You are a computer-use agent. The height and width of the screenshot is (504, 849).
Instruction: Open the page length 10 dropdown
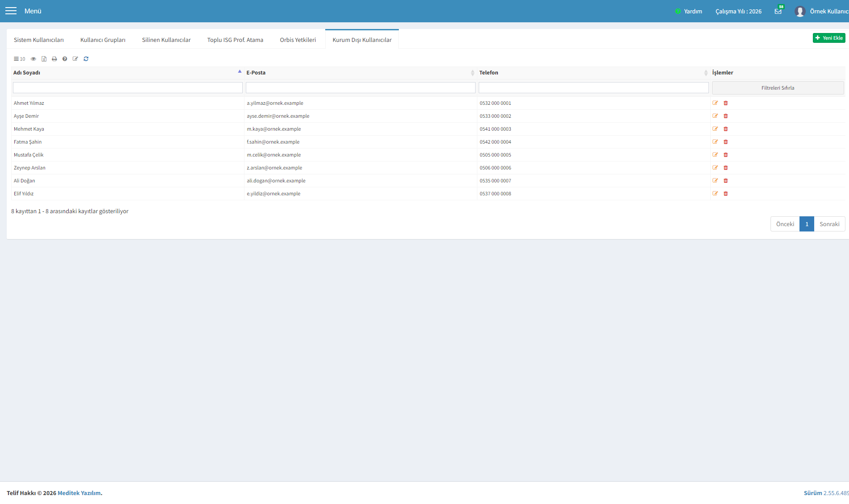[19, 59]
